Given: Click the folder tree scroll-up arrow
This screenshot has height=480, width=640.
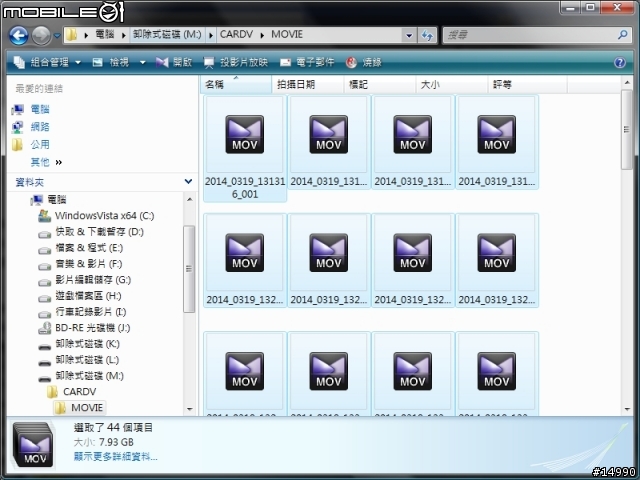Looking at the screenshot, I should click(x=189, y=199).
